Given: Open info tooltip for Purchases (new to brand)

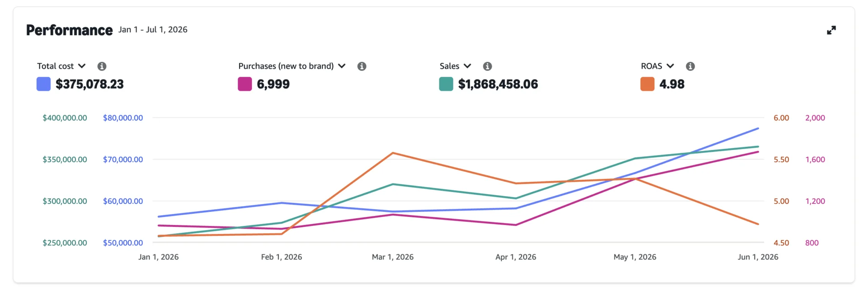Looking at the screenshot, I should click(362, 66).
